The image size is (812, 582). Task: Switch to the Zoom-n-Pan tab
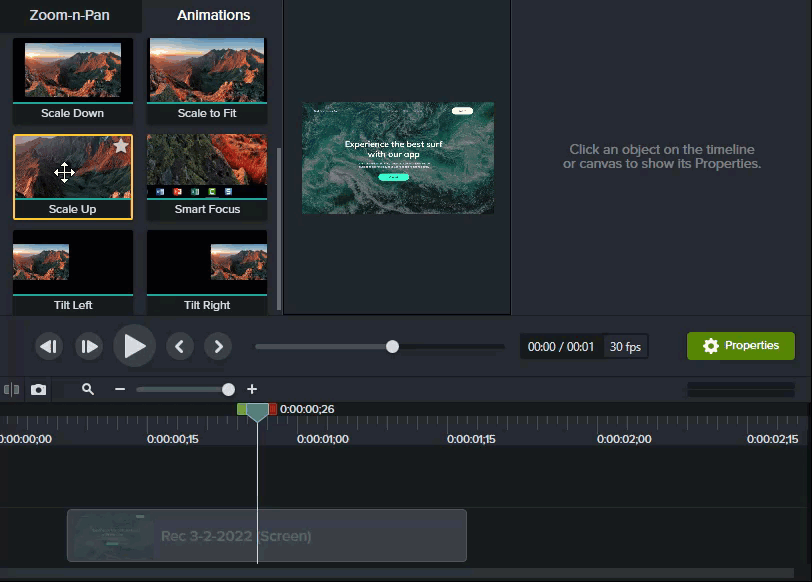[x=70, y=15]
